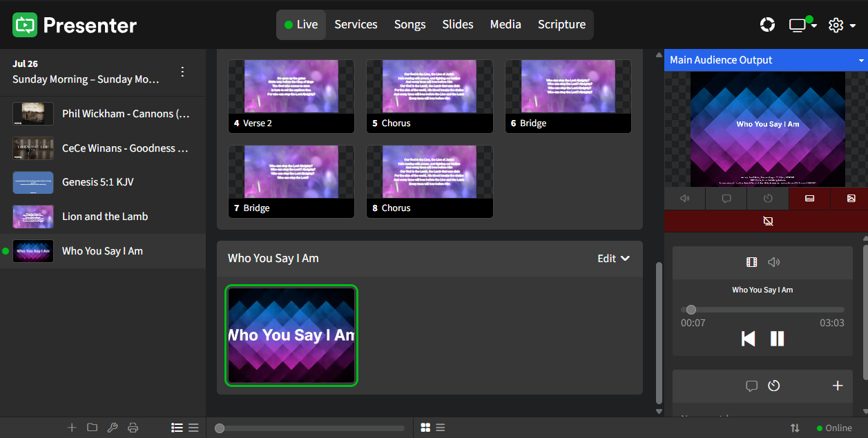Toggle the clear all outputs red bar
The height and width of the screenshot is (438, 868).
point(766,221)
